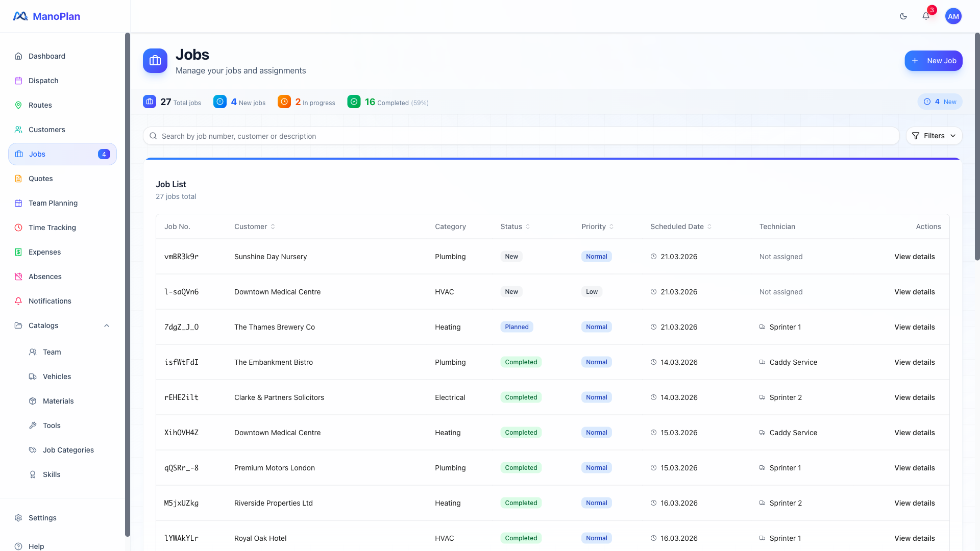Collapse the Catalogs section chevron

107,325
